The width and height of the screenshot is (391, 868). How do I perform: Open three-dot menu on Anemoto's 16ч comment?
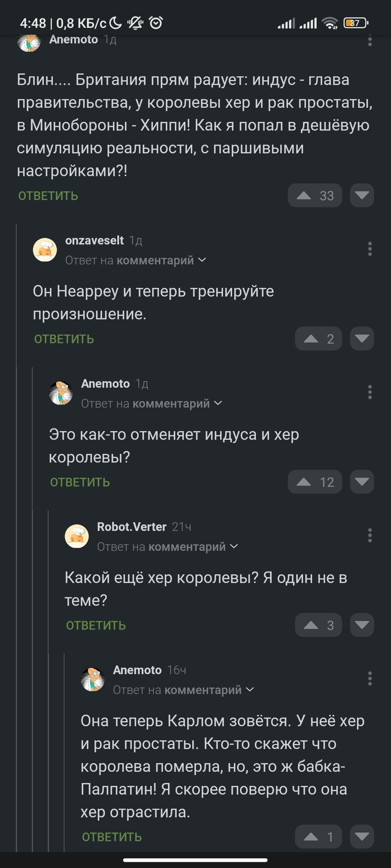(x=370, y=678)
